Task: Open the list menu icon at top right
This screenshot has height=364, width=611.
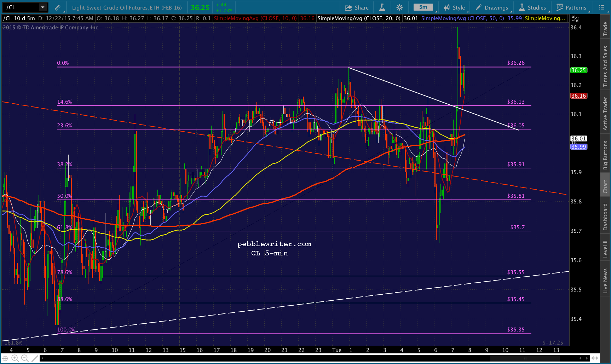Action: pos(601,7)
